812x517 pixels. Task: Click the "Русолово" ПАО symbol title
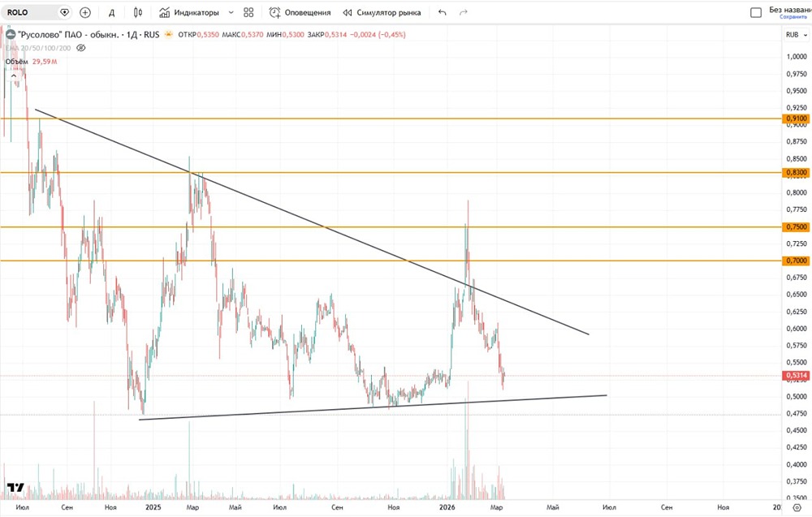[89, 35]
